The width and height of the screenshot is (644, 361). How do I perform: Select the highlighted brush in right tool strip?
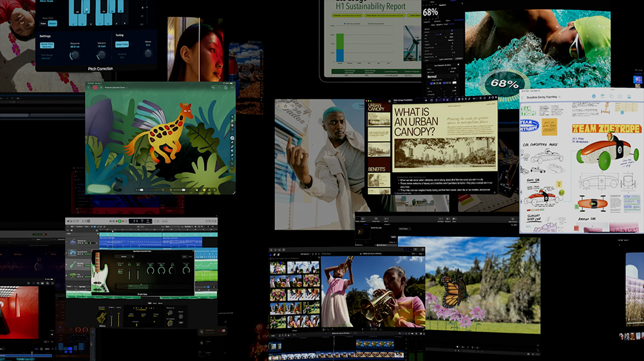click(232, 137)
